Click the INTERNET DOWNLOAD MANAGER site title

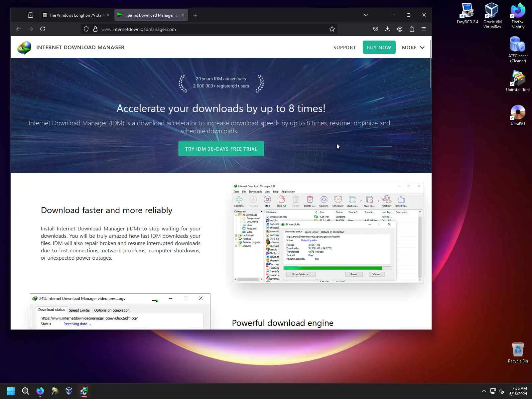[x=80, y=48]
